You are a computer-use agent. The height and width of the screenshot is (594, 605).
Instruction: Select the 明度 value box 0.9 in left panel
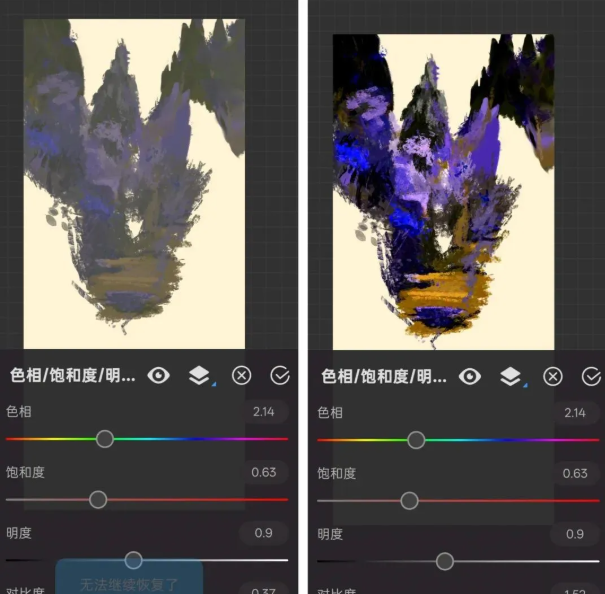[x=264, y=533]
